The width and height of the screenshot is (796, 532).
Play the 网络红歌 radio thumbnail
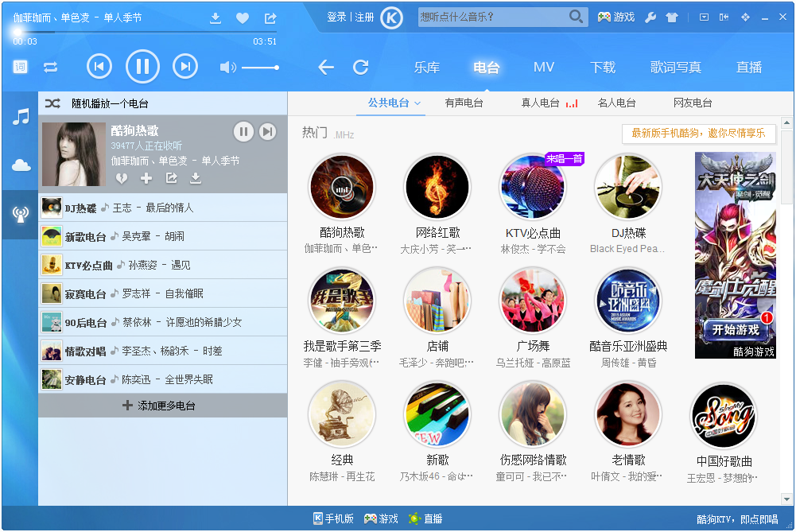(437, 187)
